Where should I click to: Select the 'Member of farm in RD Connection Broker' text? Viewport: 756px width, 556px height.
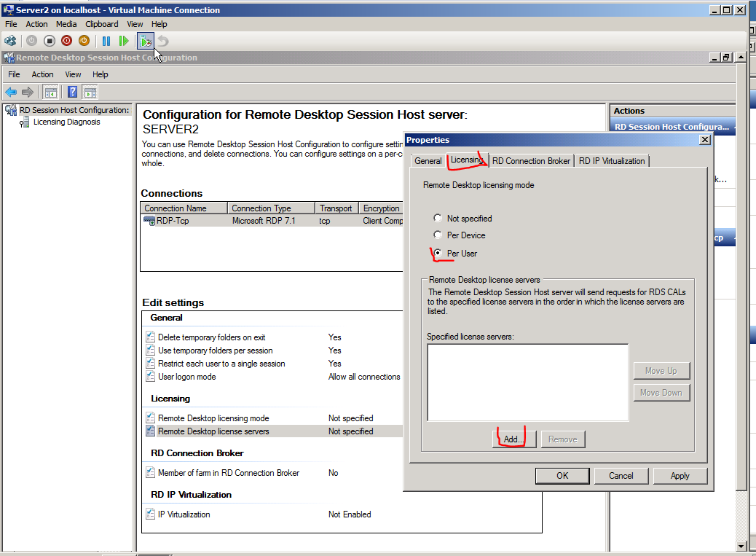pos(229,473)
